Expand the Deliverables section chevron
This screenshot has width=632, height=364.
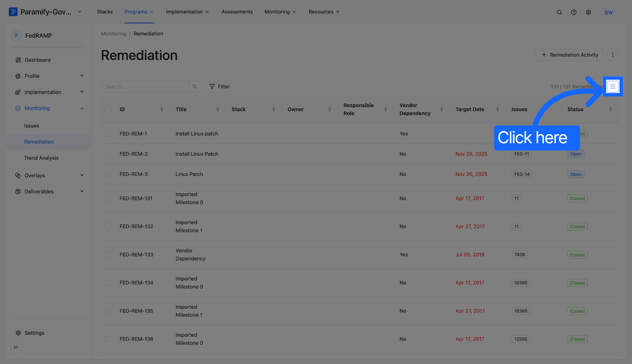click(82, 191)
